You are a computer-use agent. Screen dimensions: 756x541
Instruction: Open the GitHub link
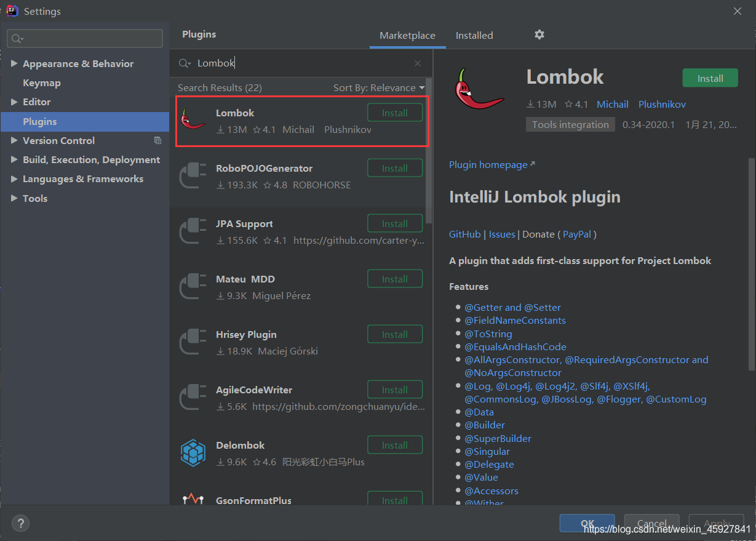464,234
